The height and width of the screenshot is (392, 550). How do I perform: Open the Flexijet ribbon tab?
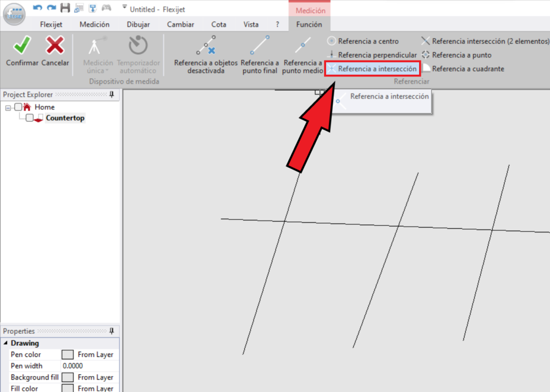[x=51, y=25]
